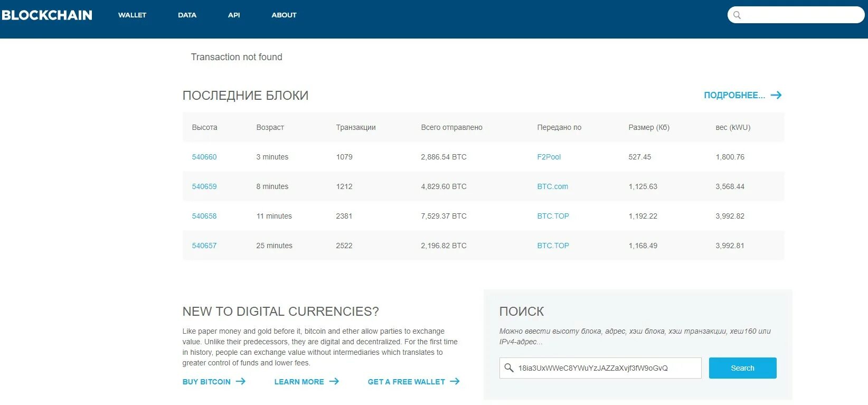This screenshot has height=405, width=868.
Task: Click the size value 1,125.63
Action: coord(643,186)
